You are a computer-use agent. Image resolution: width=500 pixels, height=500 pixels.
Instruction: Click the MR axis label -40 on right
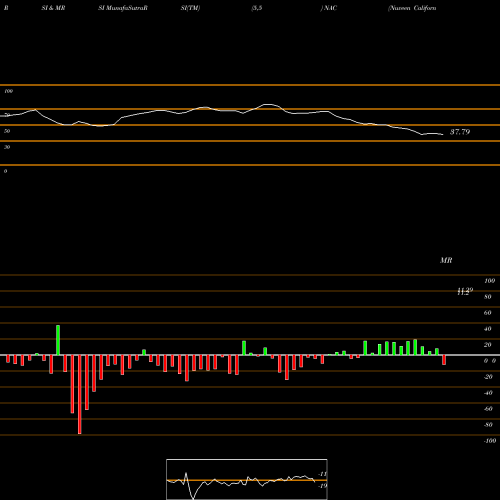pos(488,393)
